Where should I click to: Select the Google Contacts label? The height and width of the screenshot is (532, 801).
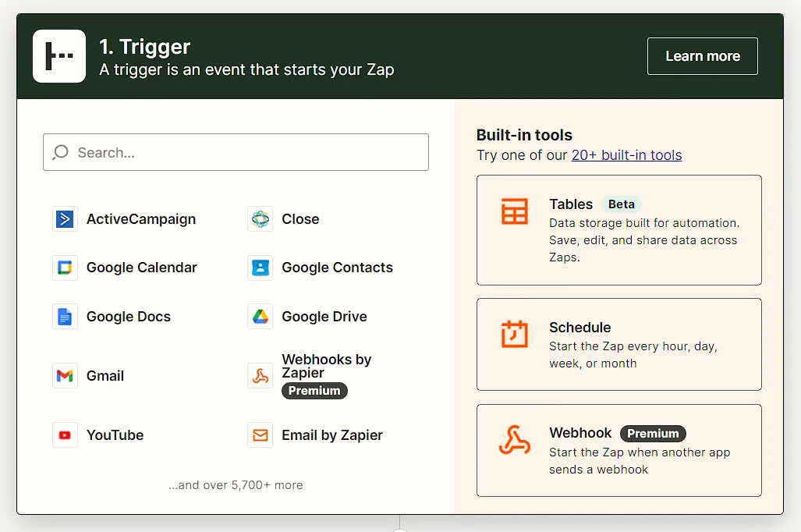(x=337, y=268)
